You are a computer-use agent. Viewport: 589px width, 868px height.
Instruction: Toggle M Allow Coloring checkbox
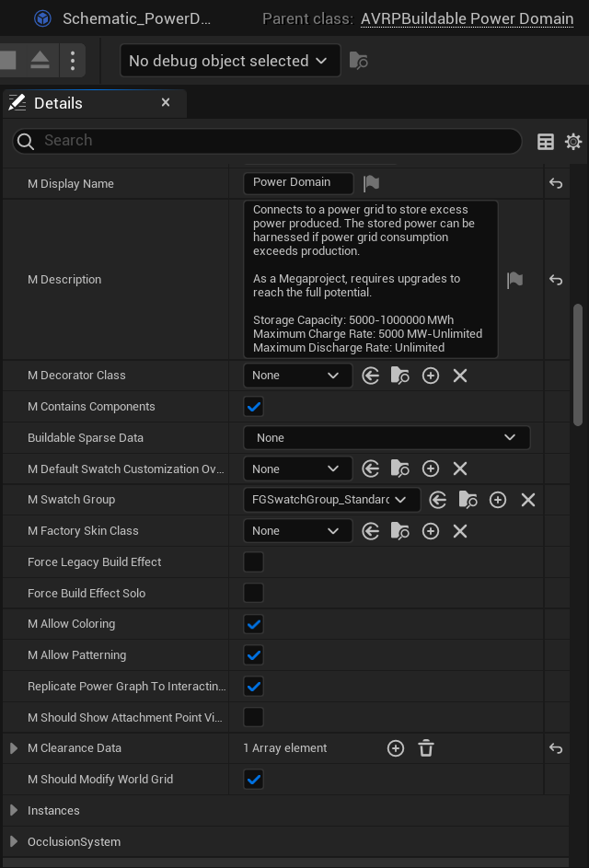click(253, 624)
